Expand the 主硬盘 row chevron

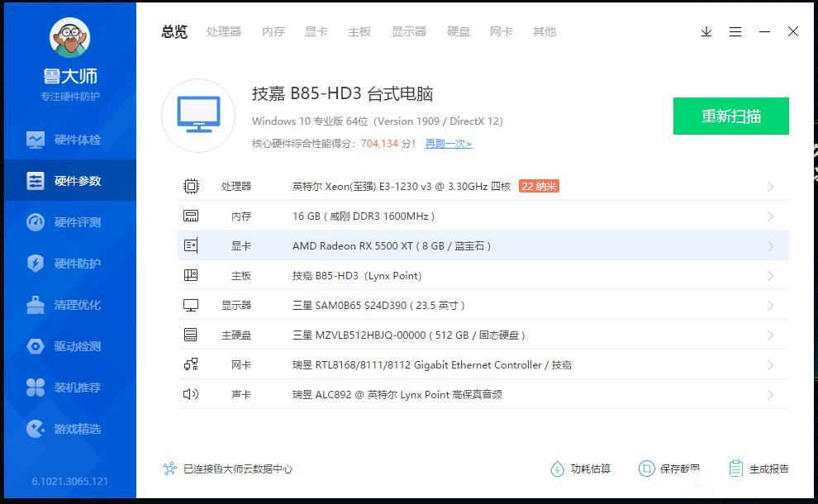coord(771,335)
